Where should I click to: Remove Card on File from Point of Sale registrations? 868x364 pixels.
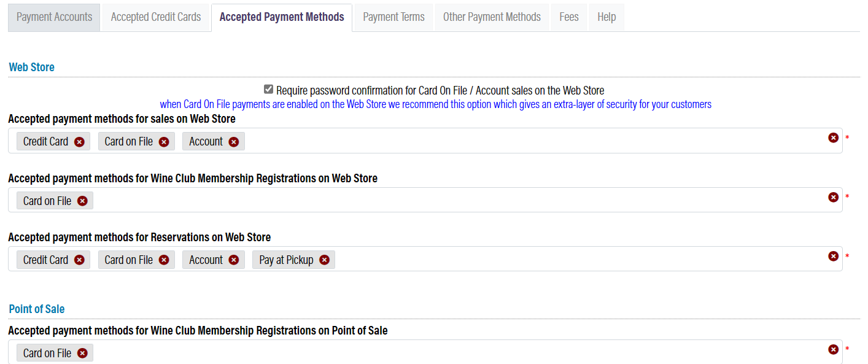[x=82, y=352]
